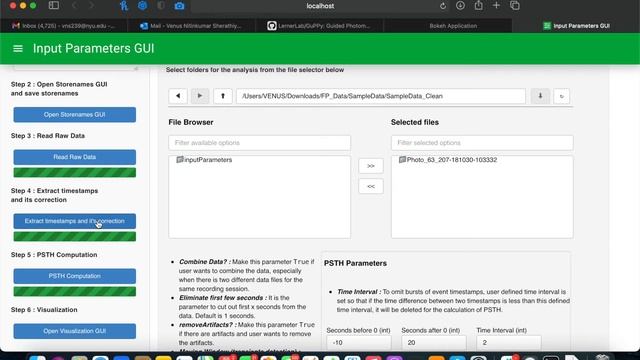Screen dimensions: 640x360
Task: Click the directory path text field
Action: [x=381, y=96]
